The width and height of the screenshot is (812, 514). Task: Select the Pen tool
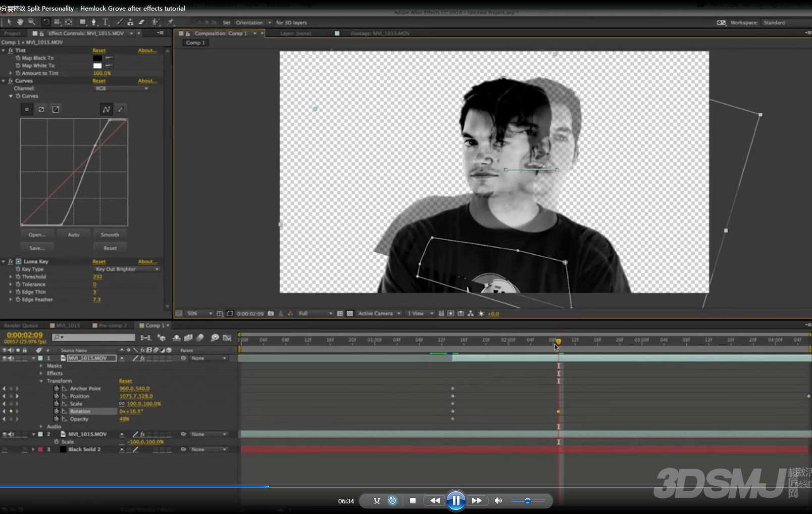tap(94, 22)
